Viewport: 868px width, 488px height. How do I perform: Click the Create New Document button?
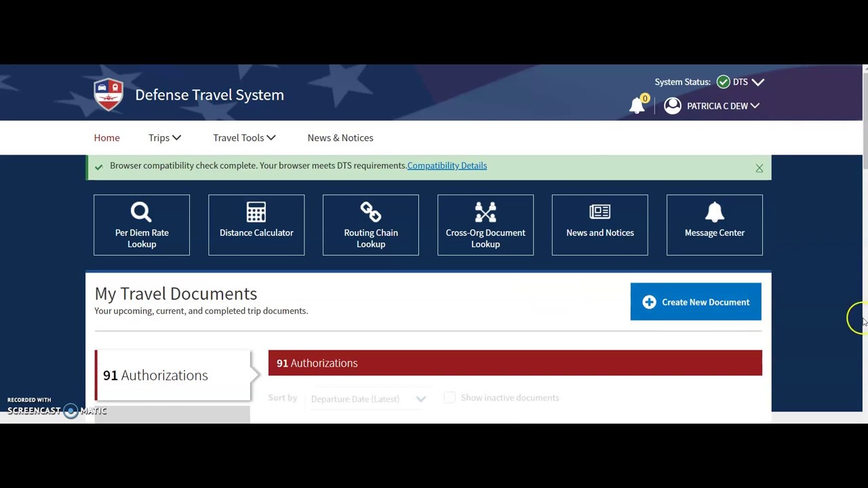(696, 302)
